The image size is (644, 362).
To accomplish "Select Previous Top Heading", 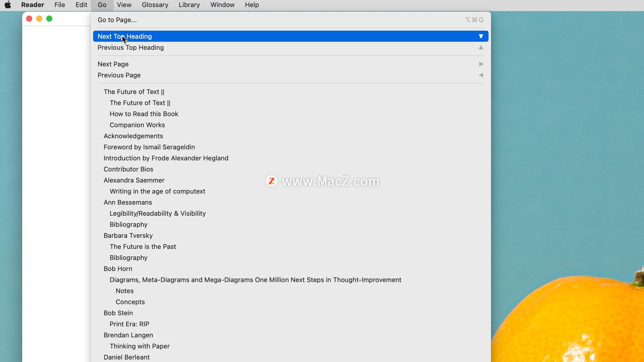I will (x=290, y=48).
